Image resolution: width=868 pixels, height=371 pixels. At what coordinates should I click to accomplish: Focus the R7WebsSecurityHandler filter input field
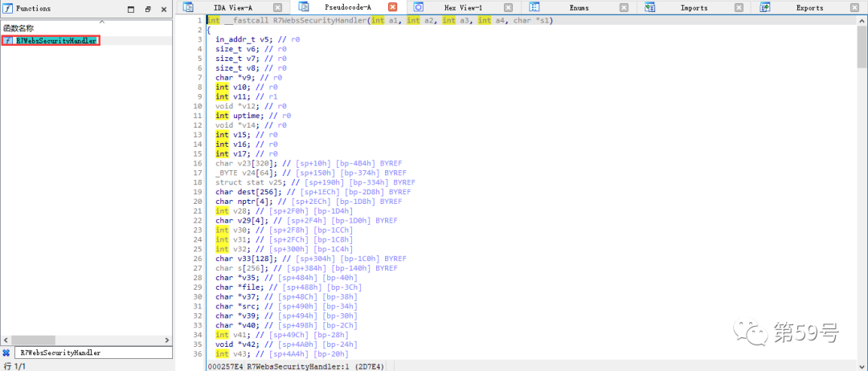pyautogui.click(x=94, y=353)
